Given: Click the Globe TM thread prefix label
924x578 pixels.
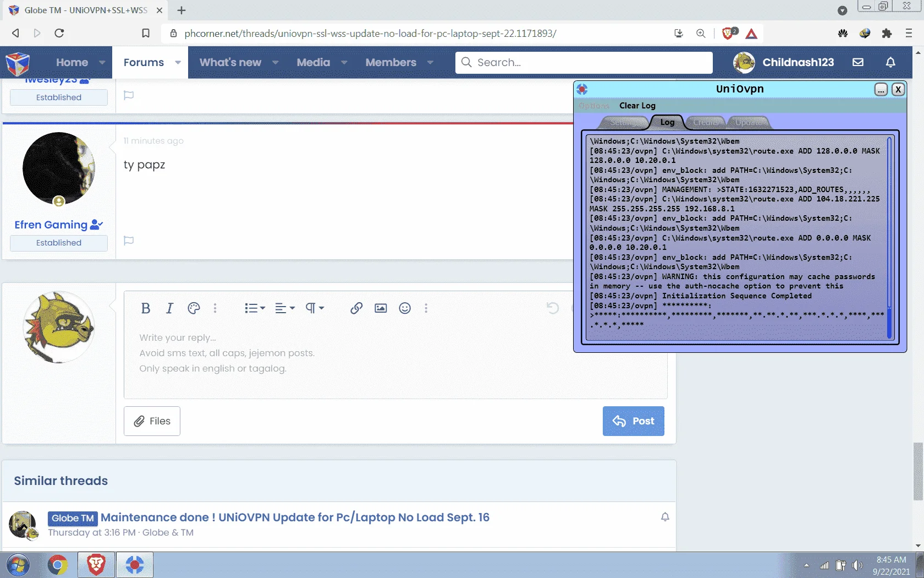Looking at the screenshot, I should (x=73, y=518).
